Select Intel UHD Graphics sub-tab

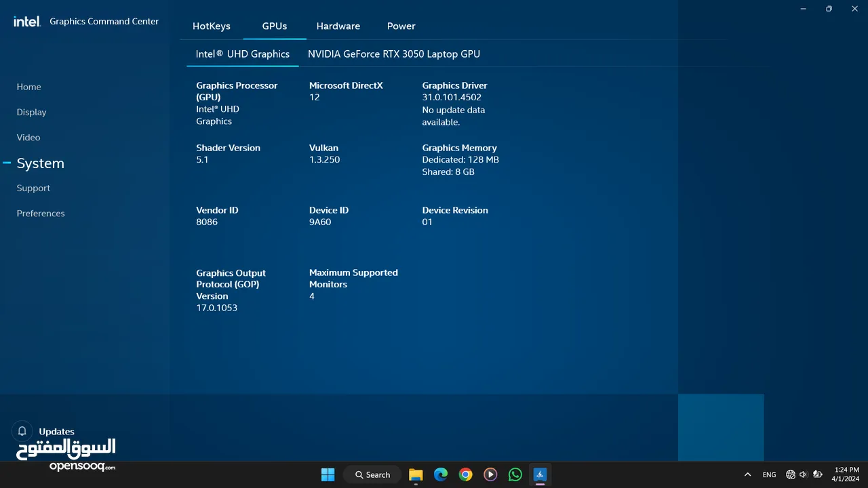click(x=243, y=54)
